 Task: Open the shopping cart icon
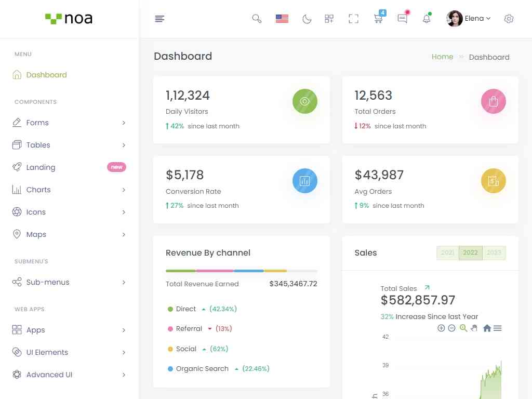point(378,19)
